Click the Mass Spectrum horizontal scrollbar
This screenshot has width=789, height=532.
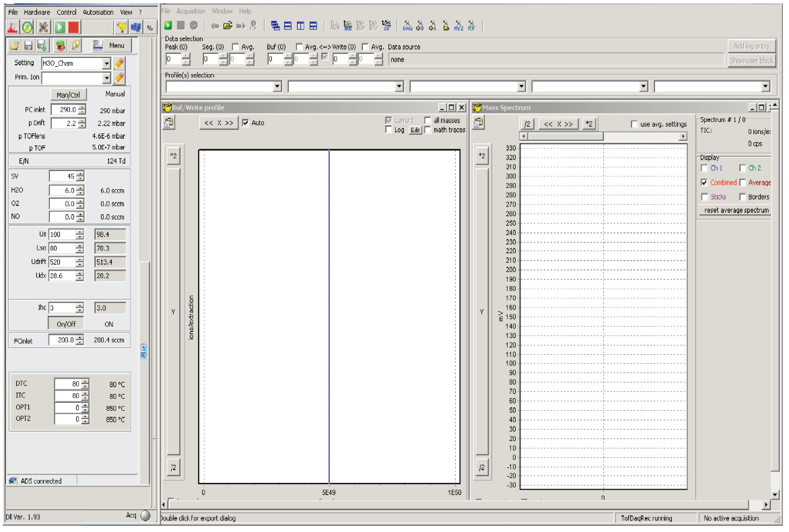coord(603,137)
